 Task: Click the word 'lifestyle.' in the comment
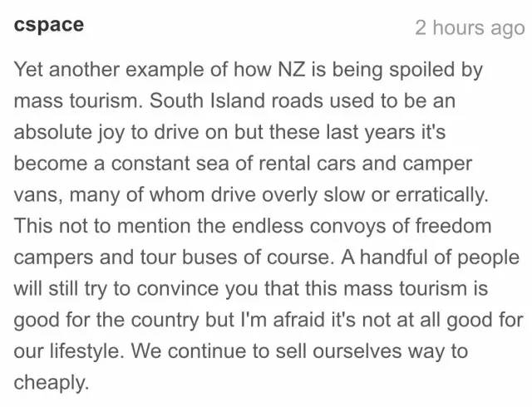click(x=86, y=351)
